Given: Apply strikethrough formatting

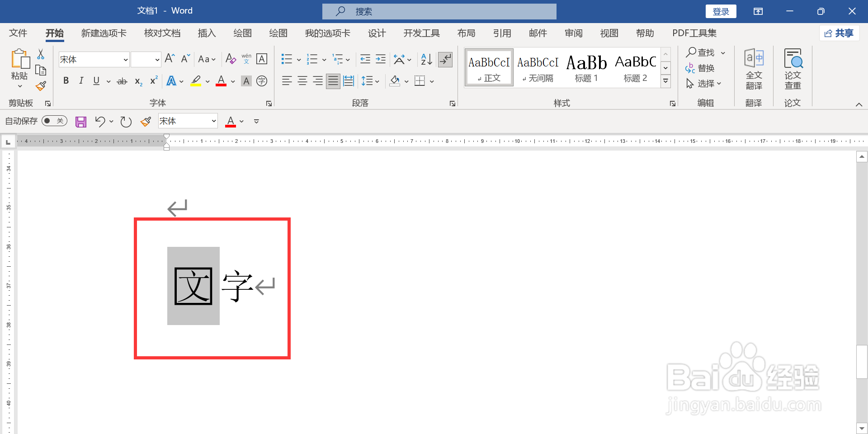Looking at the screenshot, I should tap(122, 81).
